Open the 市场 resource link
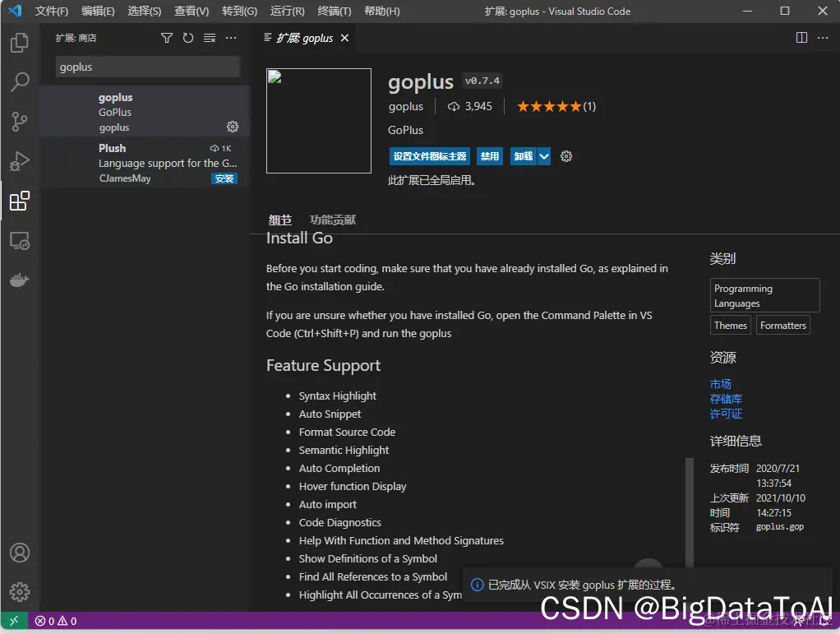Screen dimensions: 840x634 [x=721, y=384]
